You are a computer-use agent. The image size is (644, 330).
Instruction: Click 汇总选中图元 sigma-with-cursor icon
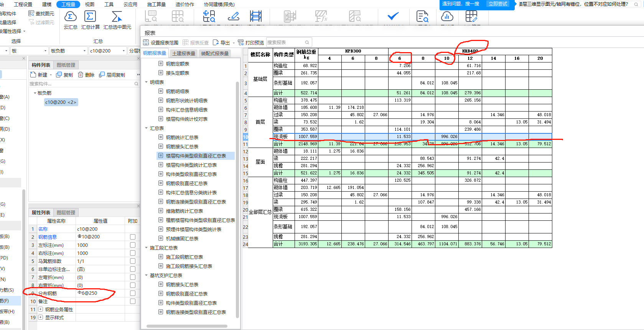117,17
